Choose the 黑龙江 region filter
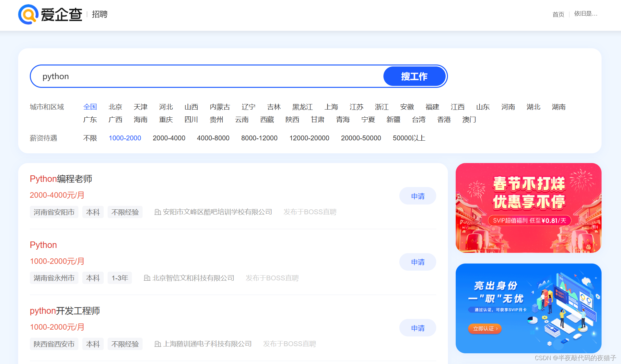 (302, 107)
